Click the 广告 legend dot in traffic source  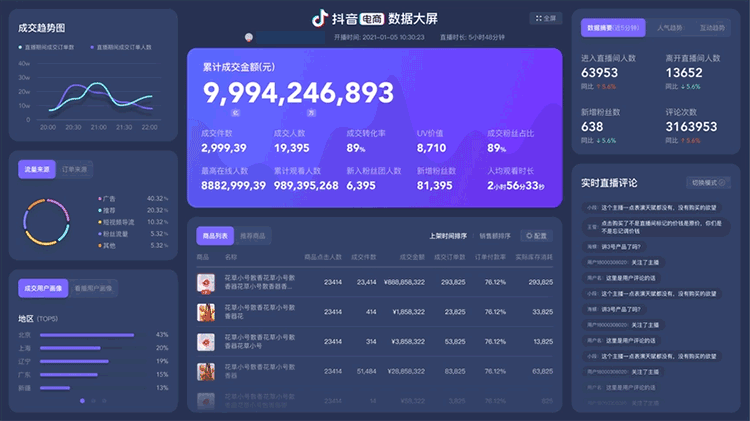(100, 198)
